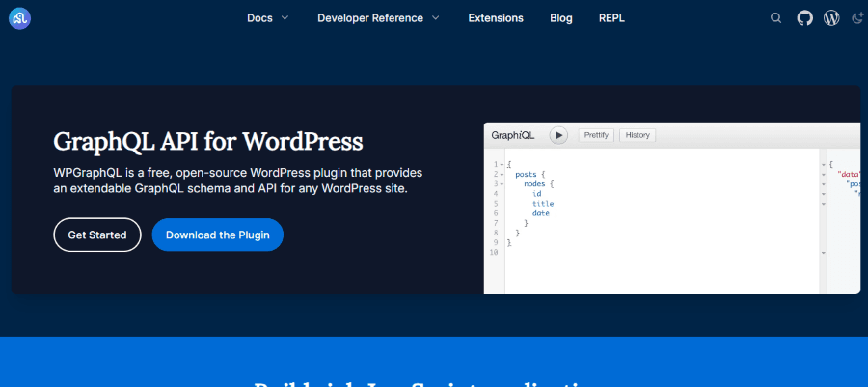Click the 'GraphQL API for WordPress' heading

208,142
